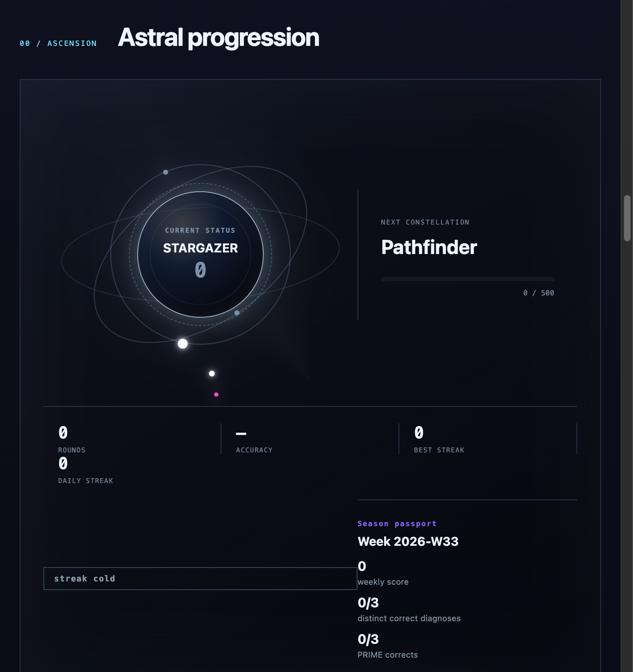Click the pink dot below the orbit

point(216,395)
